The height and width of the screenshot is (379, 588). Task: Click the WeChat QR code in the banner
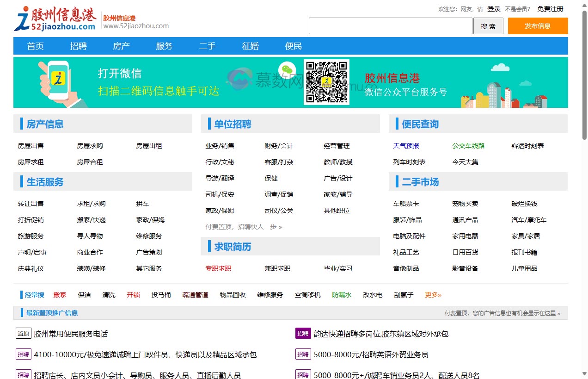(x=326, y=82)
